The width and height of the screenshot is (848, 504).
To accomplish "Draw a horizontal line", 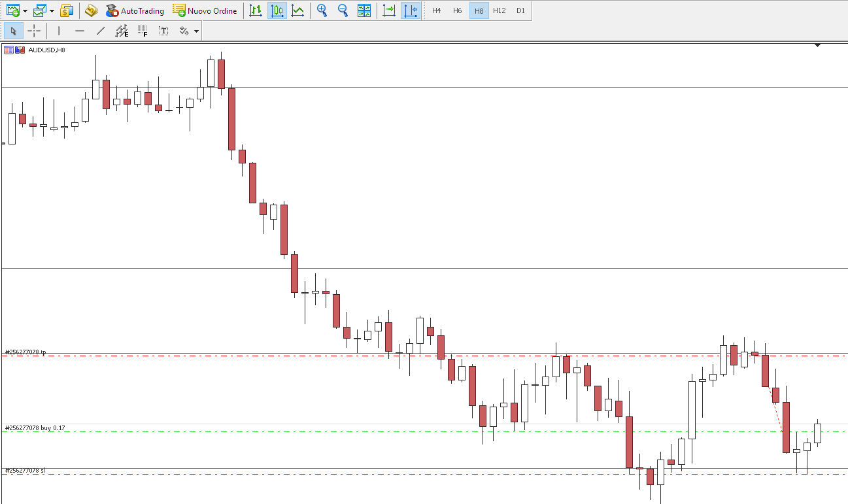I will [x=80, y=31].
